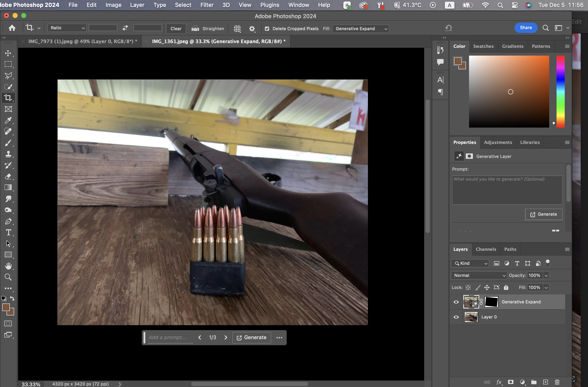Uncheck Delete Cropped Pixels checkbox
Image resolution: width=588 pixels, height=387 pixels.
pos(267,29)
